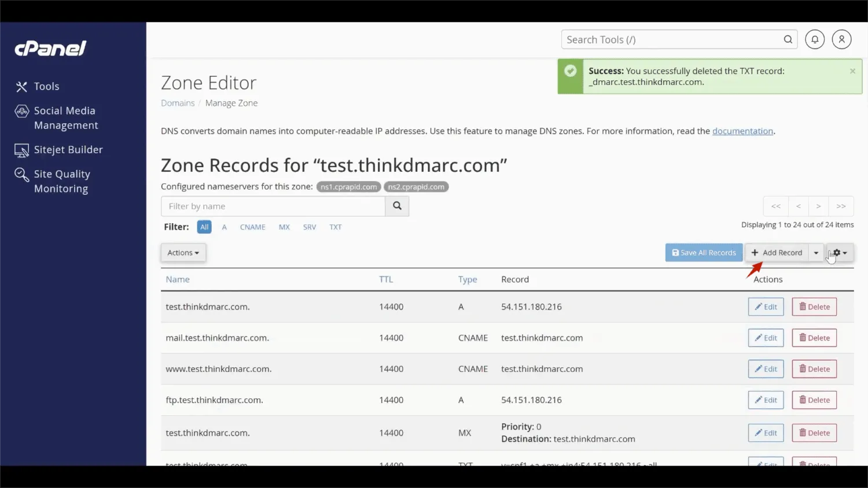This screenshot has width=868, height=488.
Task: Go to next page of records
Action: click(x=818, y=206)
